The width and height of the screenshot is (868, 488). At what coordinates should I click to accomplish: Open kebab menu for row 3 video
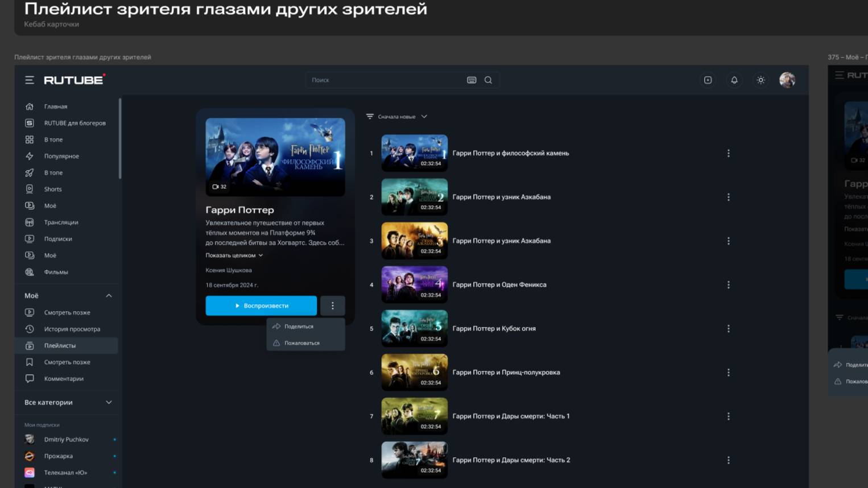coord(728,241)
